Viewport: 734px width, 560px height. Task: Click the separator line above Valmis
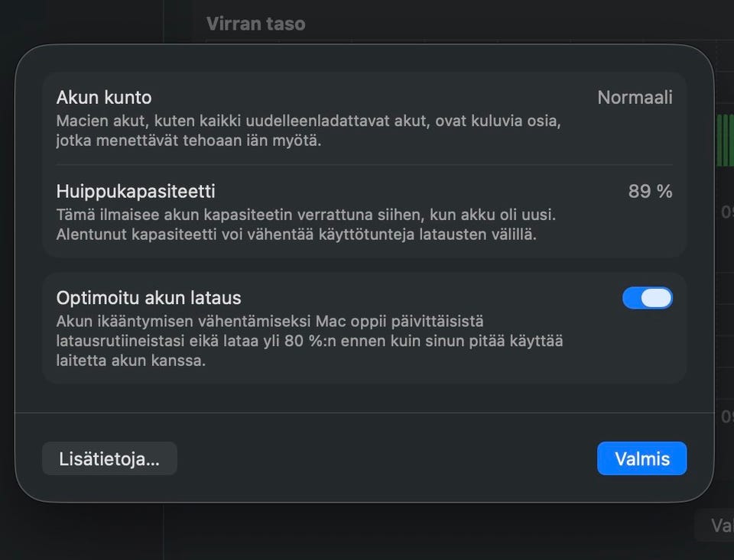click(x=364, y=413)
